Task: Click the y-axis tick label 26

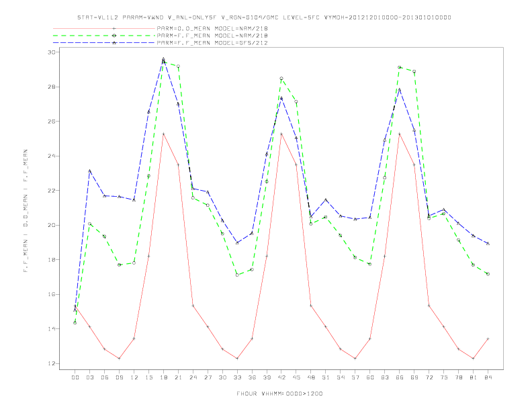Action: point(52,122)
